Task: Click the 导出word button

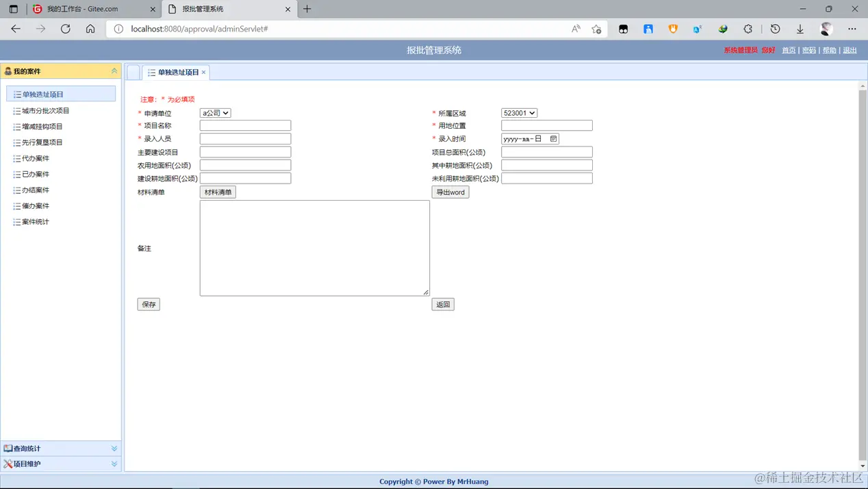Action: [x=450, y=192]
